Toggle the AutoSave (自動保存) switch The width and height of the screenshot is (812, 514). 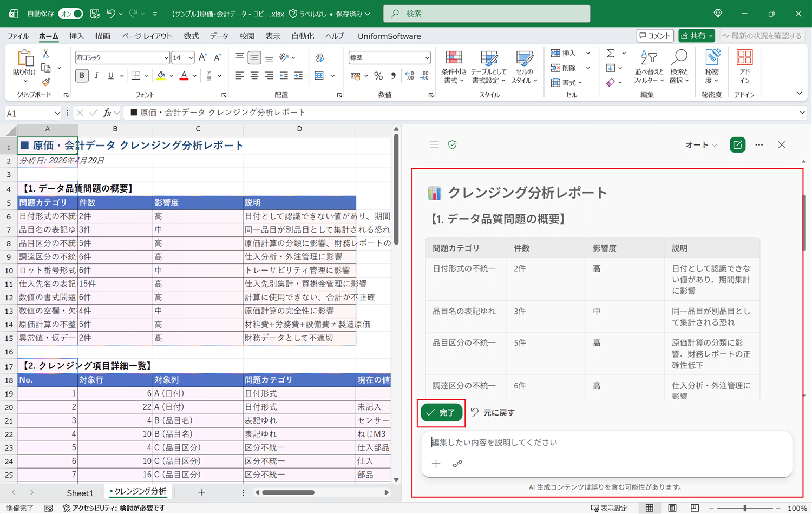[x=71, y=14]
